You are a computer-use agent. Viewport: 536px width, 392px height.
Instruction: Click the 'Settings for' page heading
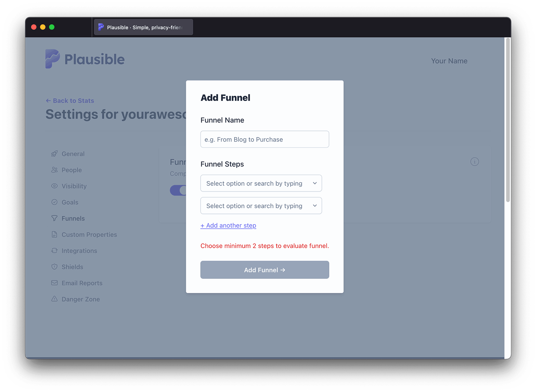(116, 114)
